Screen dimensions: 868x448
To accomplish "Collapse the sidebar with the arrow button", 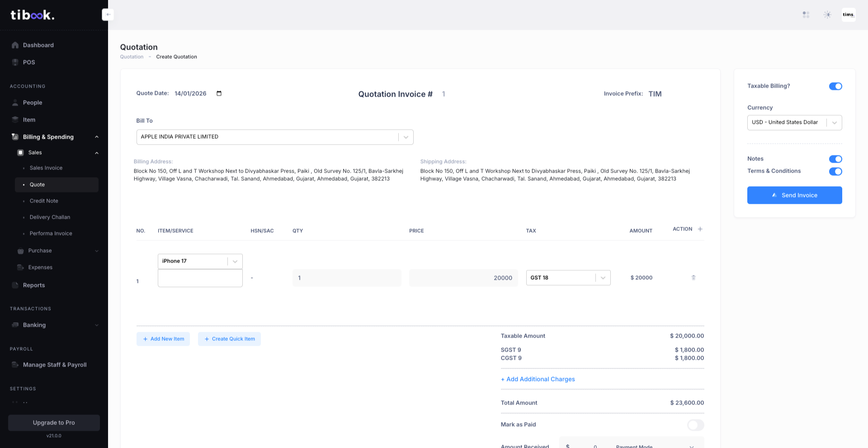I will coord(108,14).
